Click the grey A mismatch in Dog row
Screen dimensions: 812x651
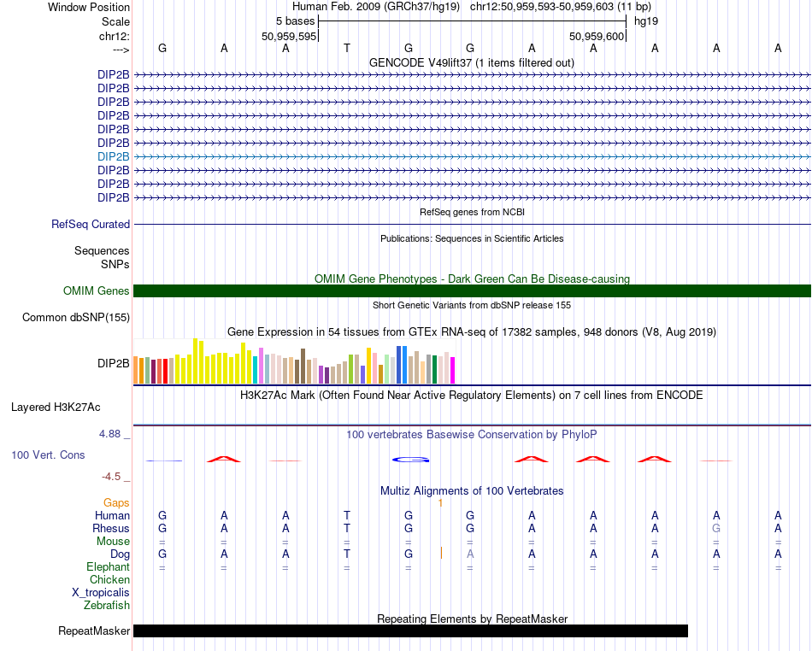click(470, 554)
